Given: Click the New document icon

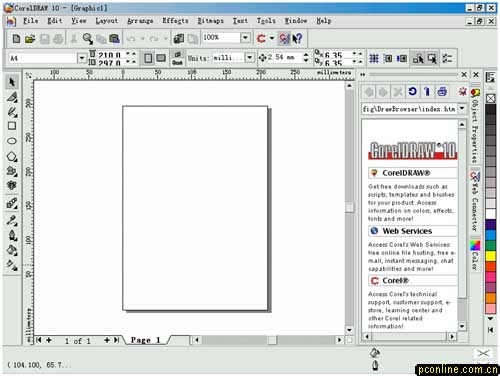Looking at the screenshot, I should [x=16, y=39].
